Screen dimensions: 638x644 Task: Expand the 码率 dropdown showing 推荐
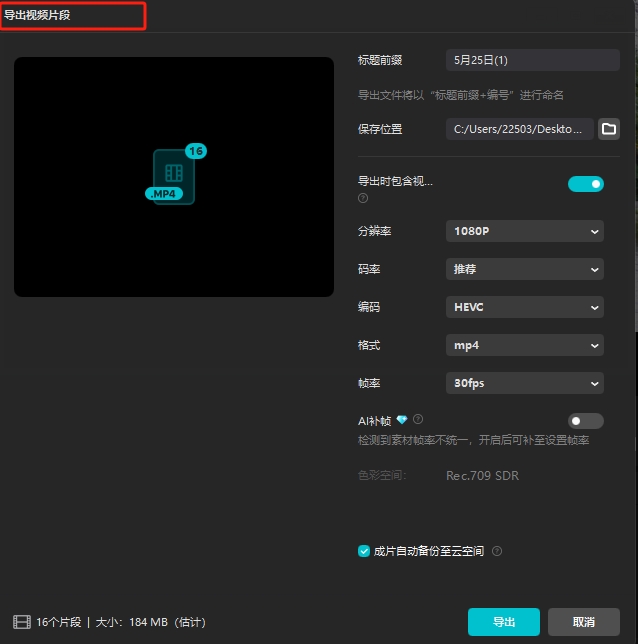pyautogui.click(x=524, y=269)
